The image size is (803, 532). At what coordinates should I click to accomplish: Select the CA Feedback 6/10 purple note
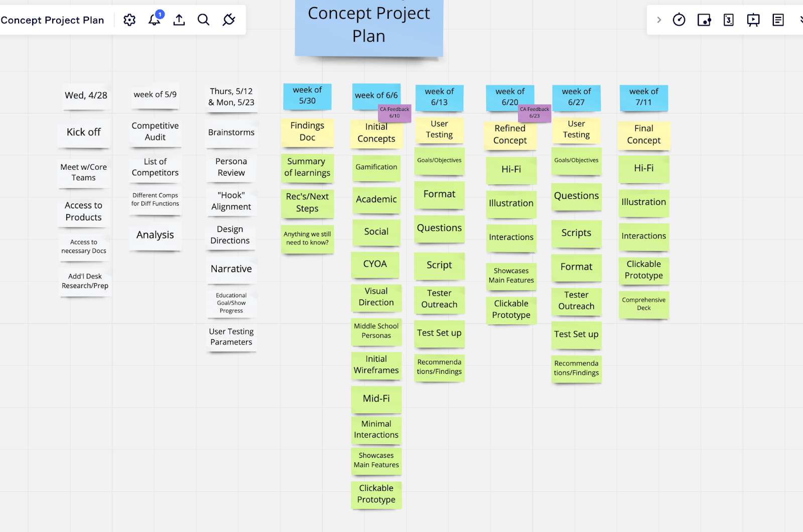pos(394,112)
